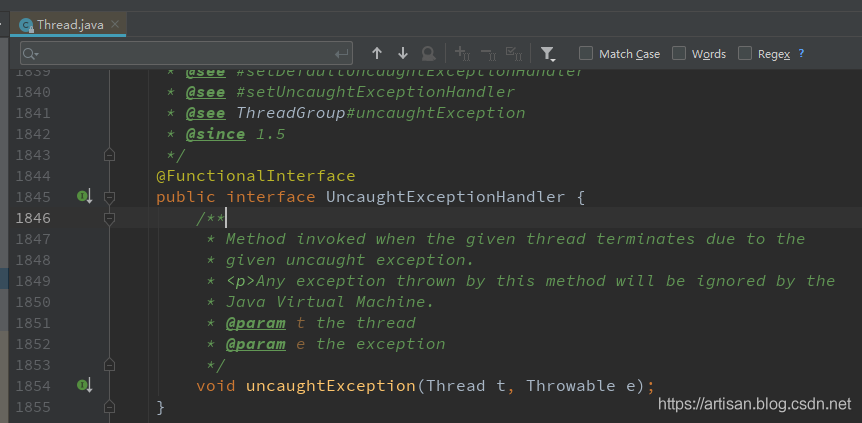
Task: Click the search help question mark
Action: coord(801,53)
